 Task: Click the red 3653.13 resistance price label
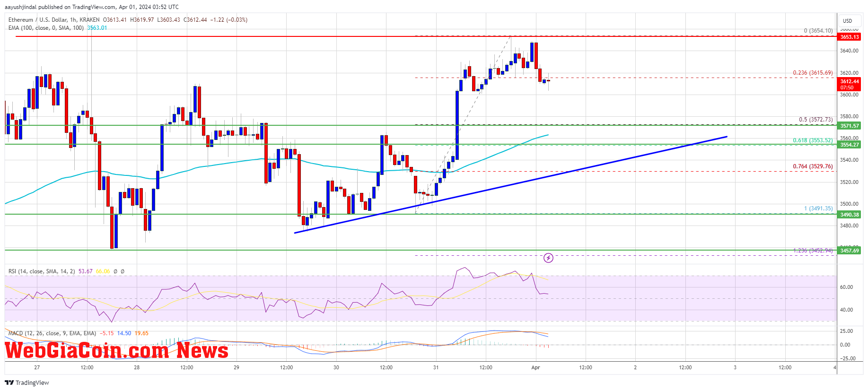(x=849, y=37)
